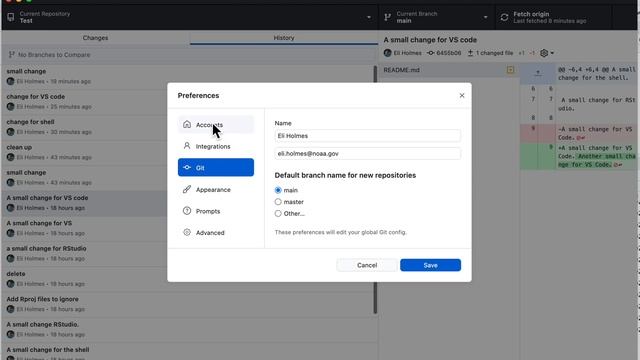Screen dimensions: 640x360
Task: Click avatar beside 'clean up' commit
Action: pos(10,157)
